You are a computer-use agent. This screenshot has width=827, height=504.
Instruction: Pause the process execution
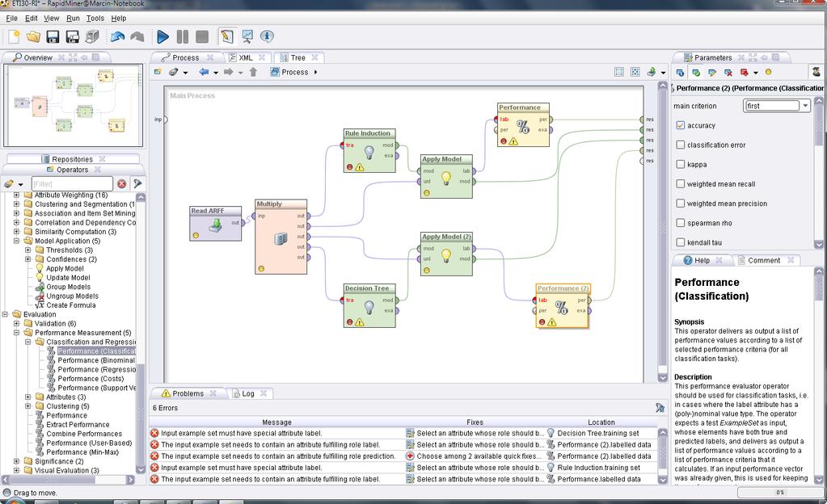tap(183, 36)
